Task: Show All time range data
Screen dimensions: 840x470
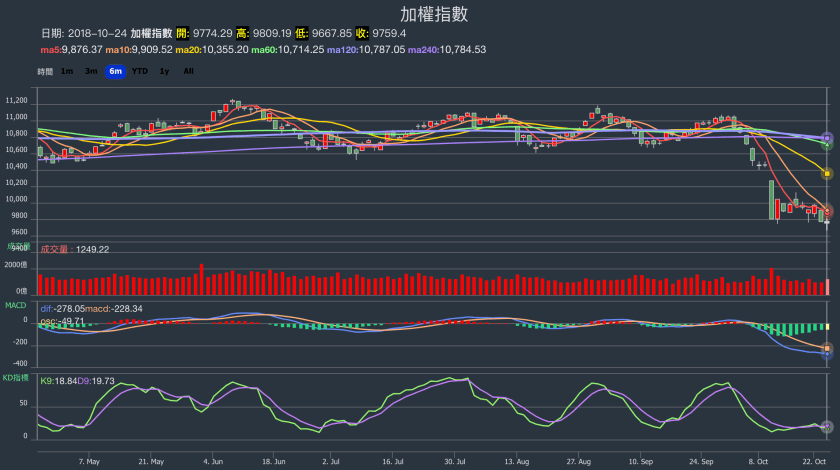Action: pyautogui.click(x=188, y=71)
